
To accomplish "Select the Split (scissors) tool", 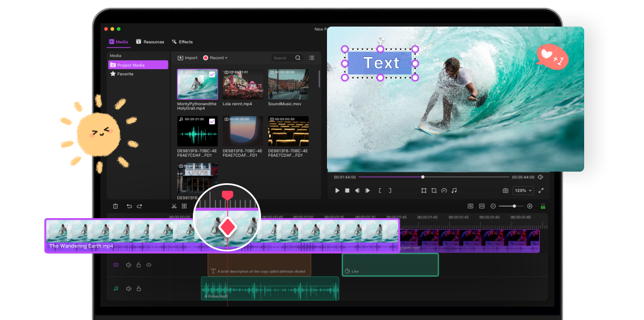I will [174, 205].
